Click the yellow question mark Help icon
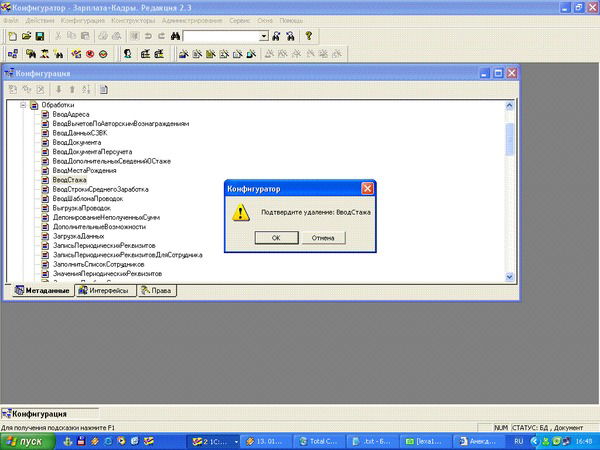The height and width of the screenshot is (450, 600). tap(309, 35)
